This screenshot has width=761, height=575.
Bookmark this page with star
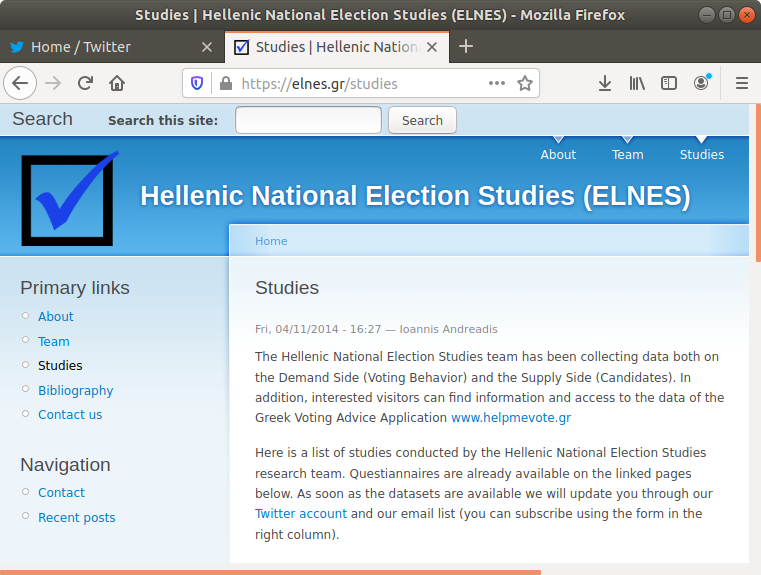tap(525, 83)
